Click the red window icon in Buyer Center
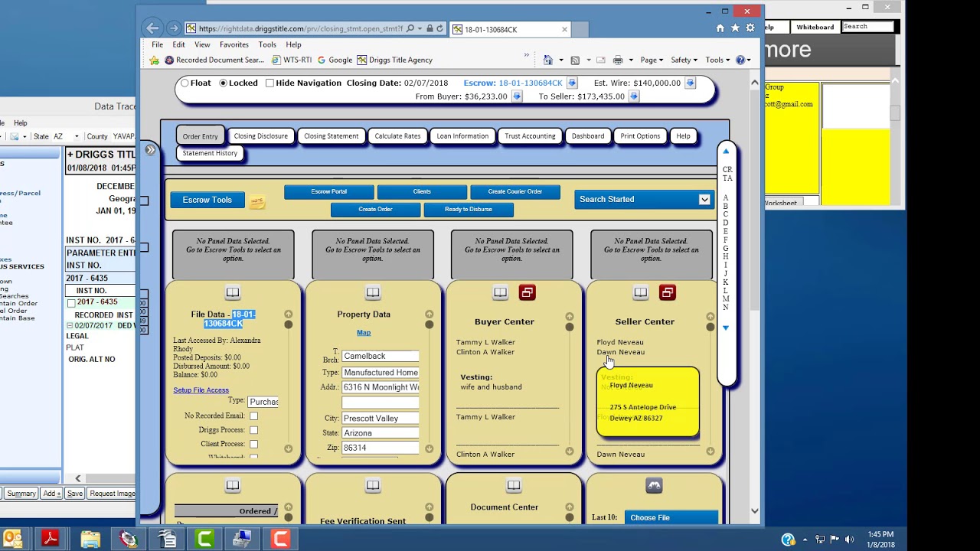The height and width of the screenshot is (551, 980). pos(527,292)
